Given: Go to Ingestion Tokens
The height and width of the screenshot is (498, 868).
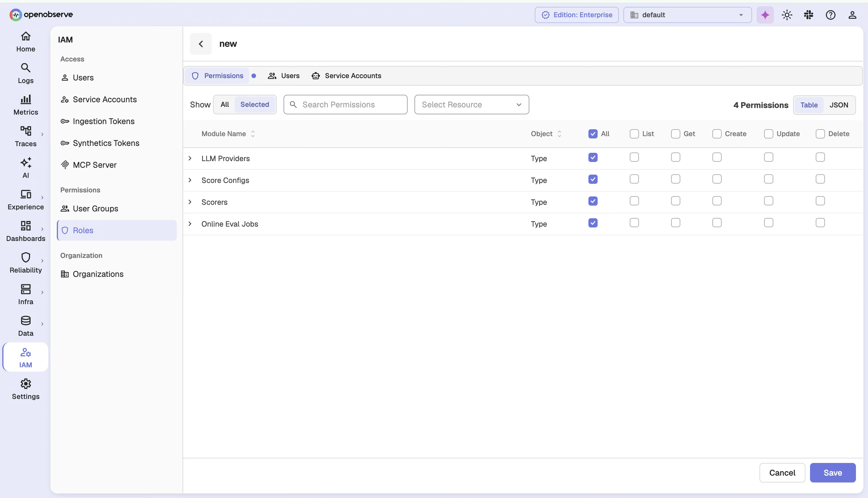Looking at the screenshot, I should (117, 121).
